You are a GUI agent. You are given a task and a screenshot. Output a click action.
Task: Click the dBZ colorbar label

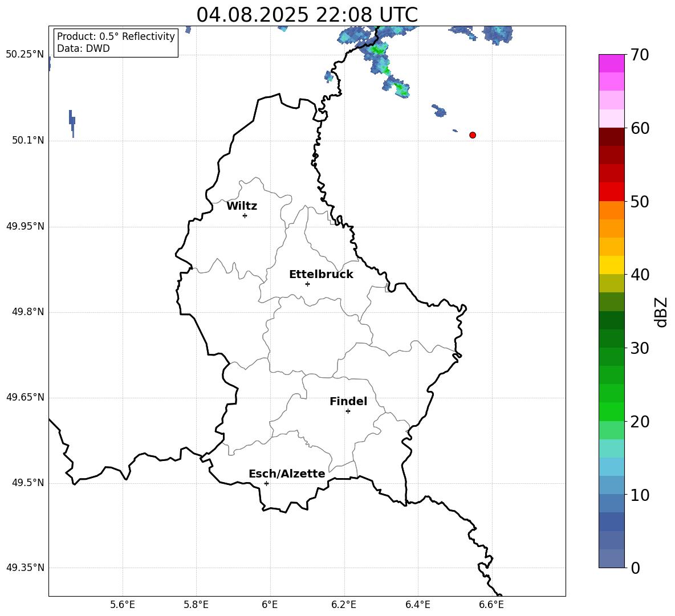click(661, 312)
